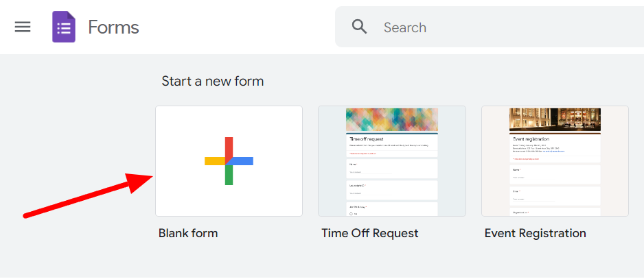The image size is (644, 279).
Task: Click the building photo header in the Event template
Action: 555,119
